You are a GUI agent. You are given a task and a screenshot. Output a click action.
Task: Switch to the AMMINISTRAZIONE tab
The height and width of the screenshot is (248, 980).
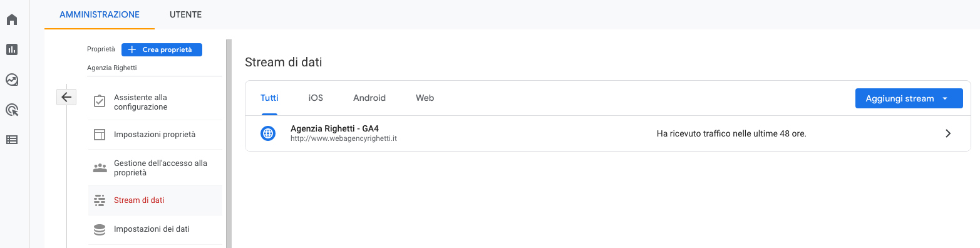coord(100,14)
